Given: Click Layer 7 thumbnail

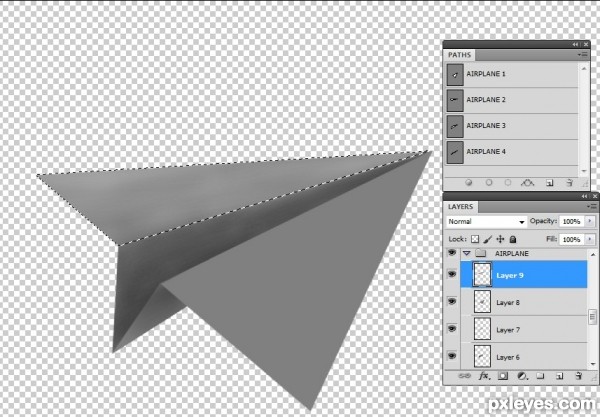Looking at the screenshot, I should 482,329.
